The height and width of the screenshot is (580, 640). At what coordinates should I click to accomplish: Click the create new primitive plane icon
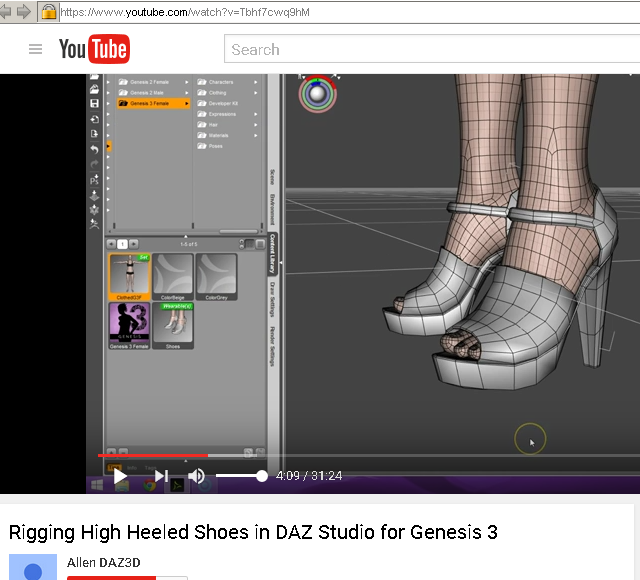(94, 196)
